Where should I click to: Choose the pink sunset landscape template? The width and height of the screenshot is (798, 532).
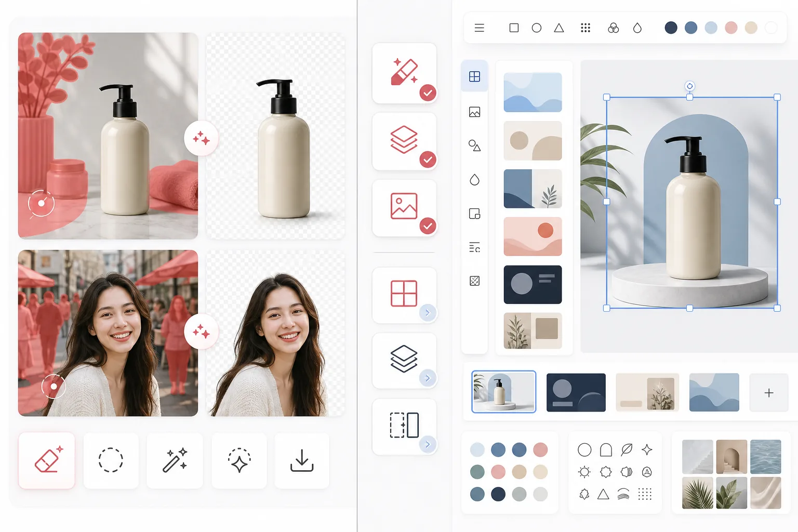tap(533, 236)
